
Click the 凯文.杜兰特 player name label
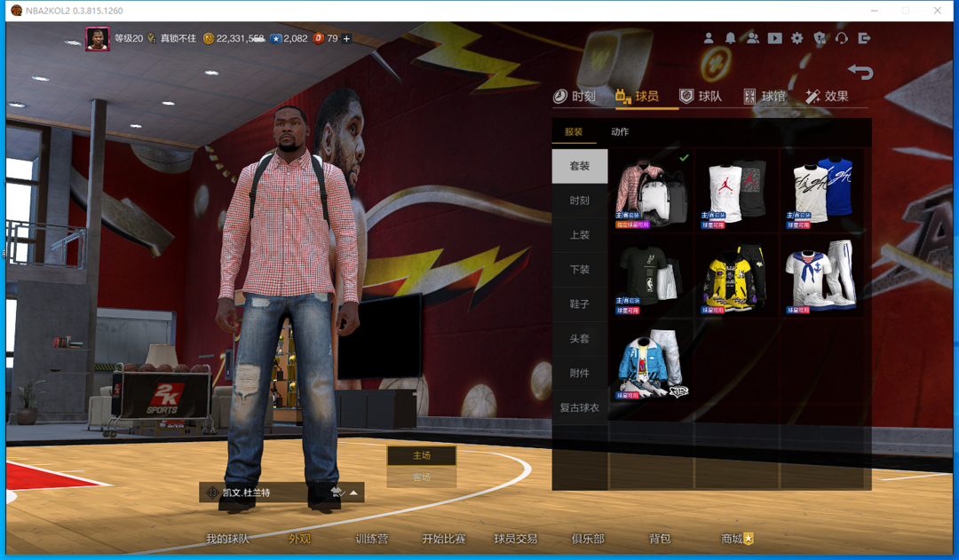point(247,493)
